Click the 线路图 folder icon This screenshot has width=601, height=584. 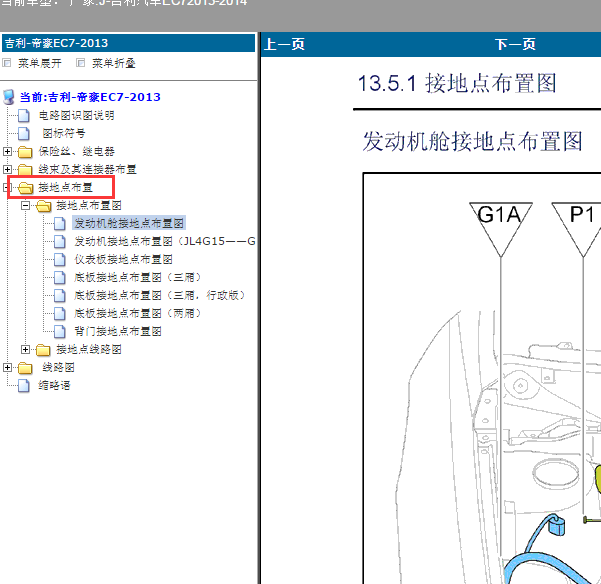25,368
